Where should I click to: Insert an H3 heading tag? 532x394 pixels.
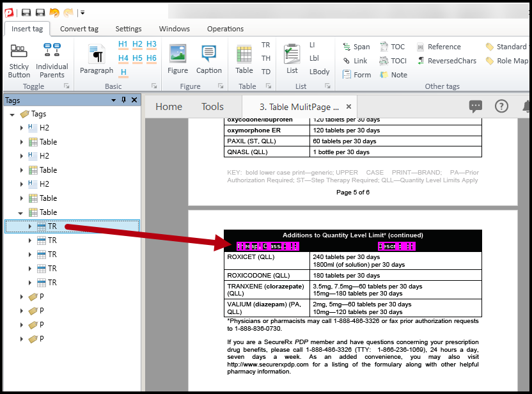point(152,44)
